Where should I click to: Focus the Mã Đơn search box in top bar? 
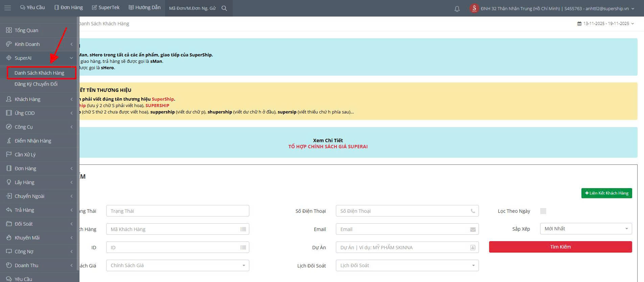coord(192,8)
